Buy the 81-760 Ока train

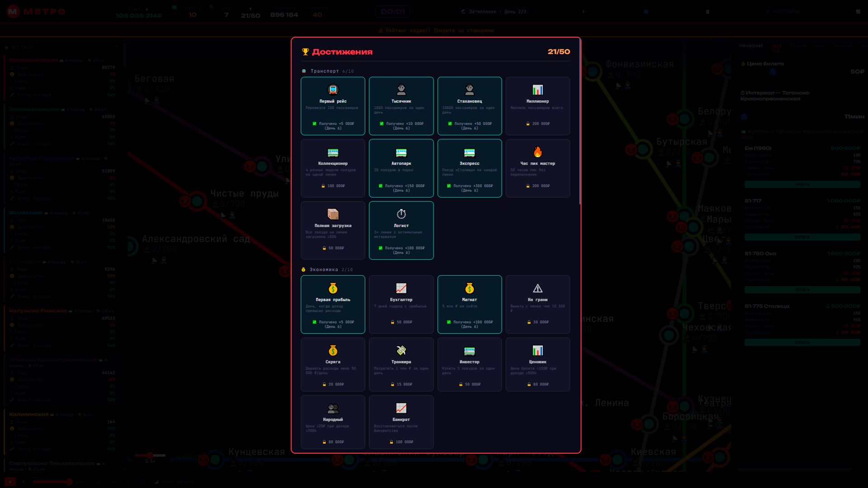[802, 290]
